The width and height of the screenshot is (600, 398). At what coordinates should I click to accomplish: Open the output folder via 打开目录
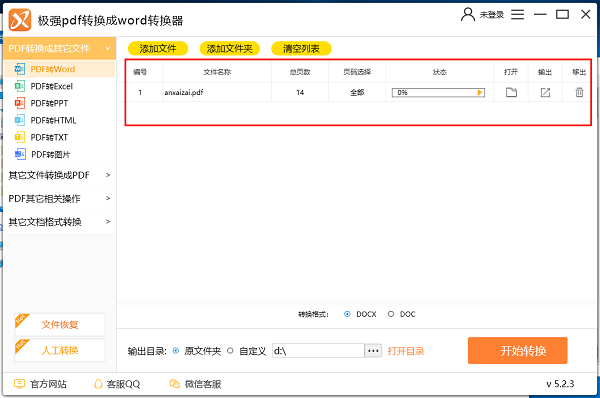(x=406, y=351)
